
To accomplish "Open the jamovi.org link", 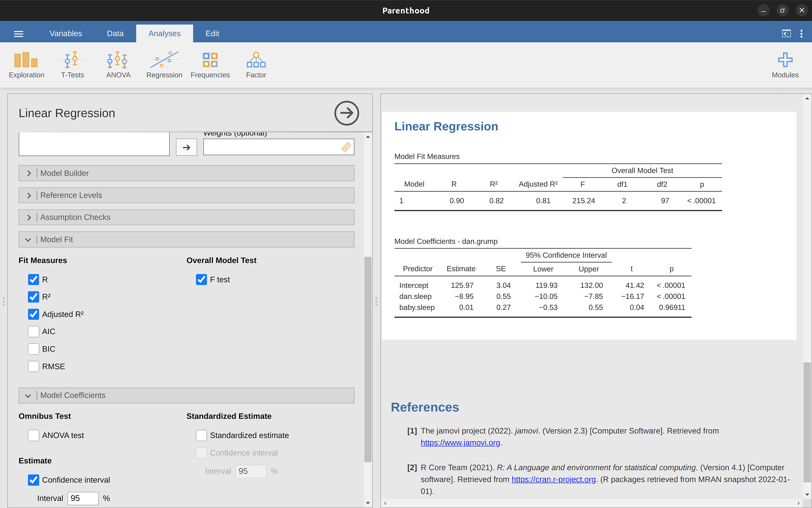I will 460,443.
